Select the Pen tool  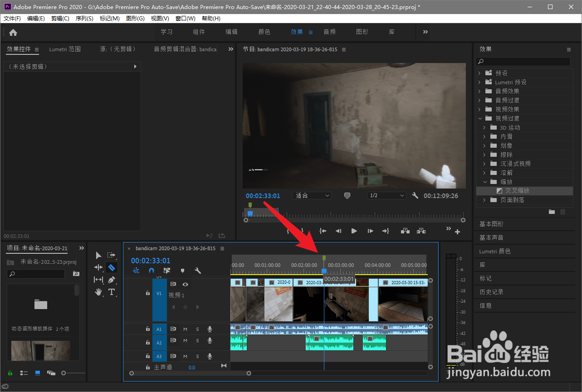pyautogui.click(x=112, y=280)
